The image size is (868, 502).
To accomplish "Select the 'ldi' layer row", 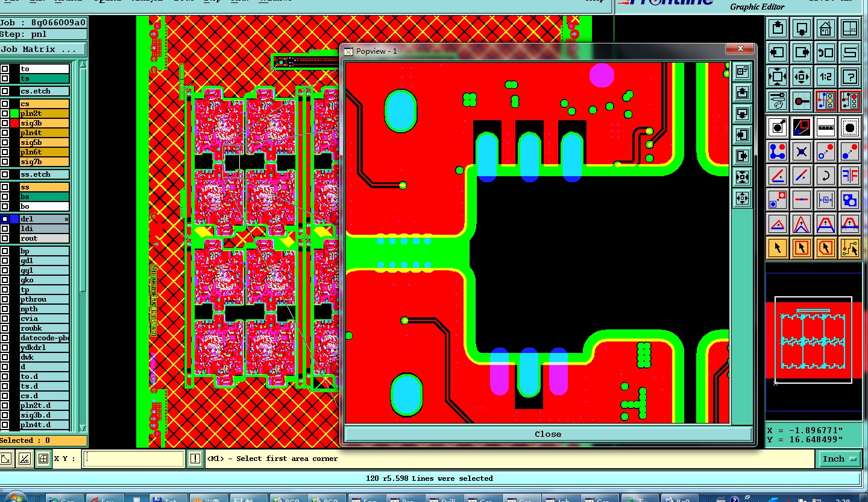I will [x=44, y=229].
